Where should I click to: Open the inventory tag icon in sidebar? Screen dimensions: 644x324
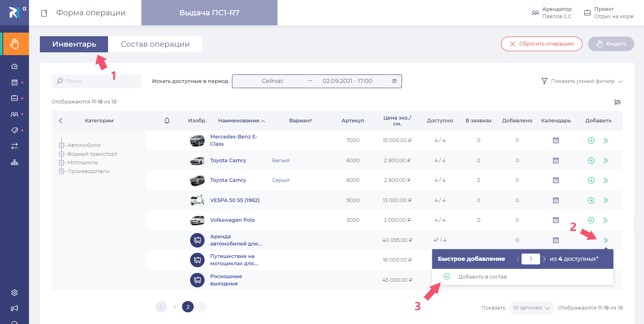(x=14, y=130)
